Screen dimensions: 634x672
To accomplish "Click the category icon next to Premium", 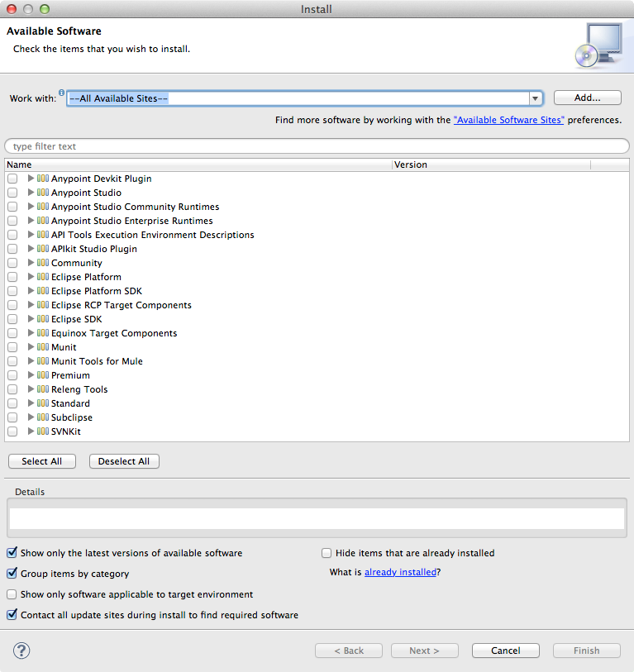I will [x=43, y=375].
